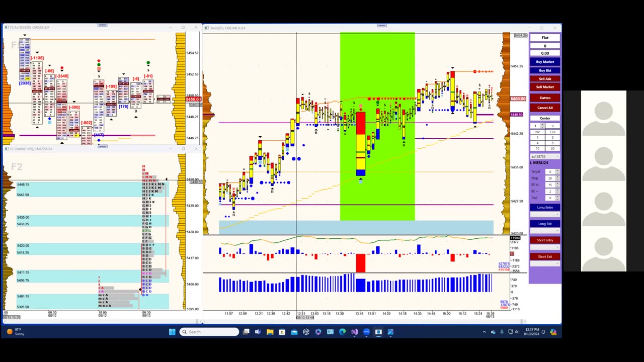This screenshot has height=362, width=644.
Task: Open Microsoft Edge from the taskbar
Action: (x=342, y=332)
